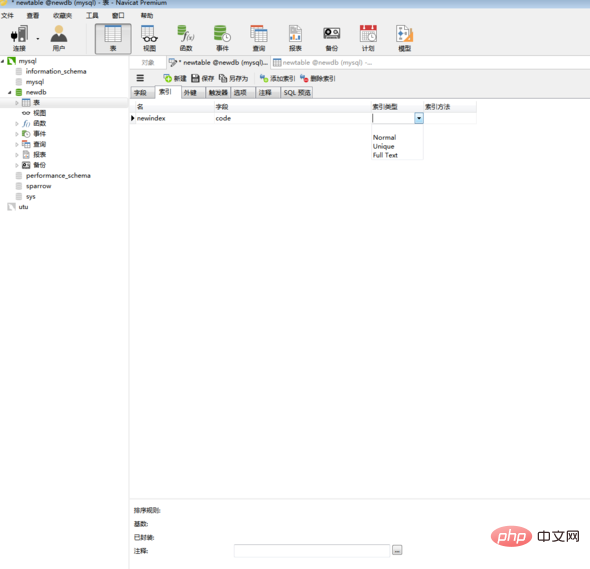Screen dimensions: 590x569
Task: Open the Tools (工具) menu
Action: 92,15
